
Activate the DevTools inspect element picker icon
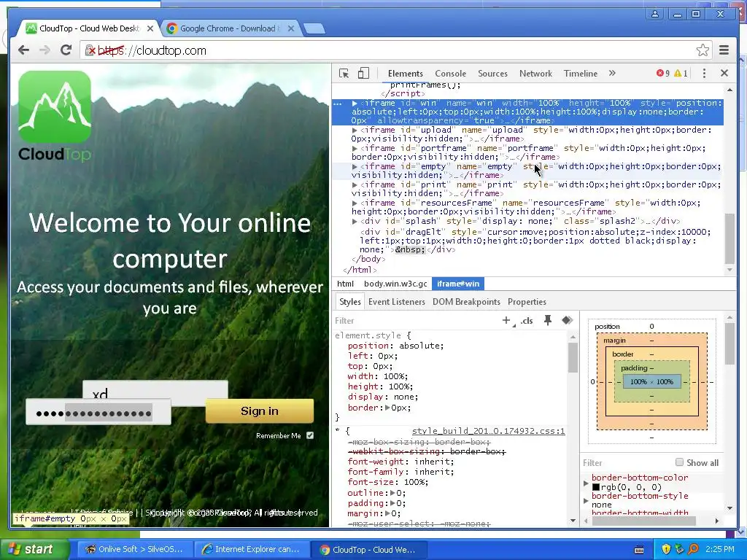[x=344, y=74]
